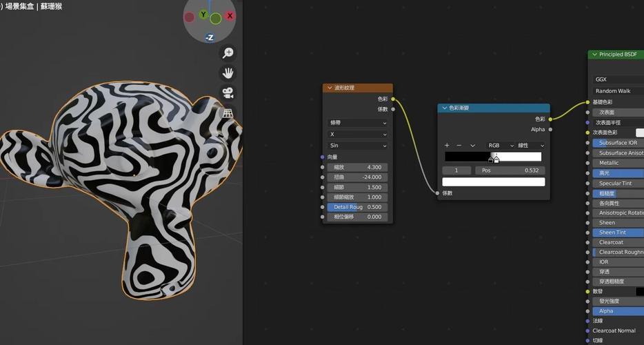The height and width of the screenshot is (345, 644).
Task: Select the white color stop handle on the ramp
Action: (x=496, y=159)
